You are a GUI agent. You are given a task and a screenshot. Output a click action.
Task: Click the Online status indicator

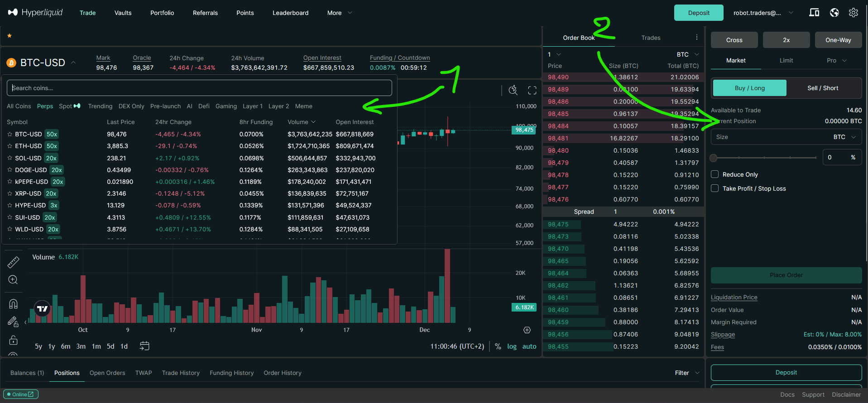pos(21,394)
